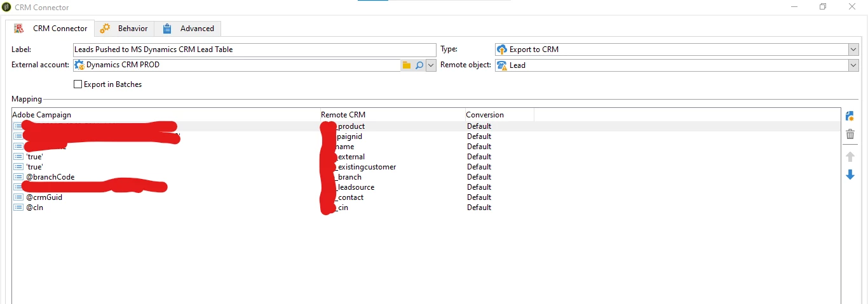This screenshot has height=304, width=868.
Task: Close the CRM Connector window
Action: 852,7
